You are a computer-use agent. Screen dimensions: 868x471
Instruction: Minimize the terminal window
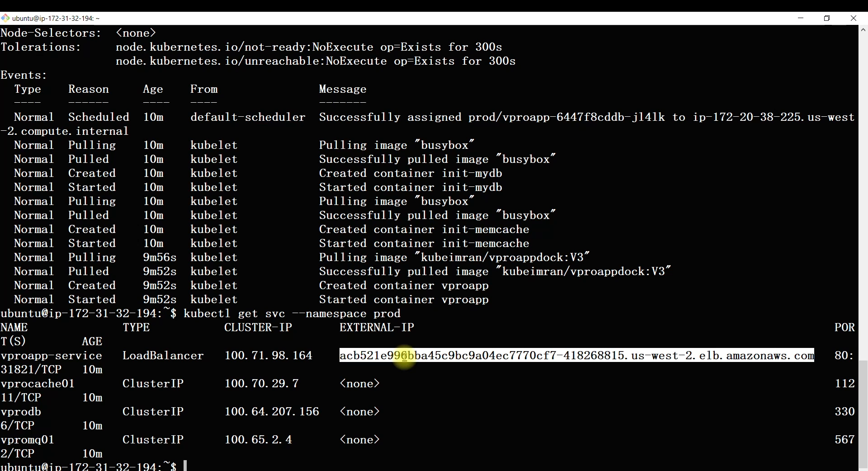[x=801, y=18]
